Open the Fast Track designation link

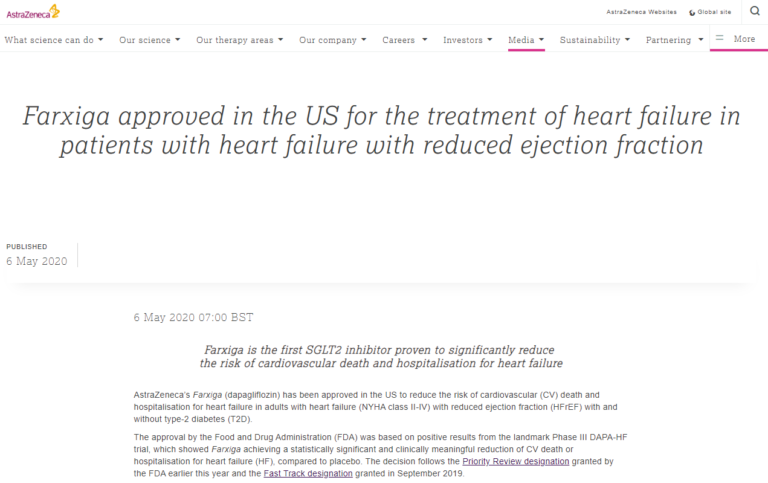pyautogui.click(x=308, y=473)
